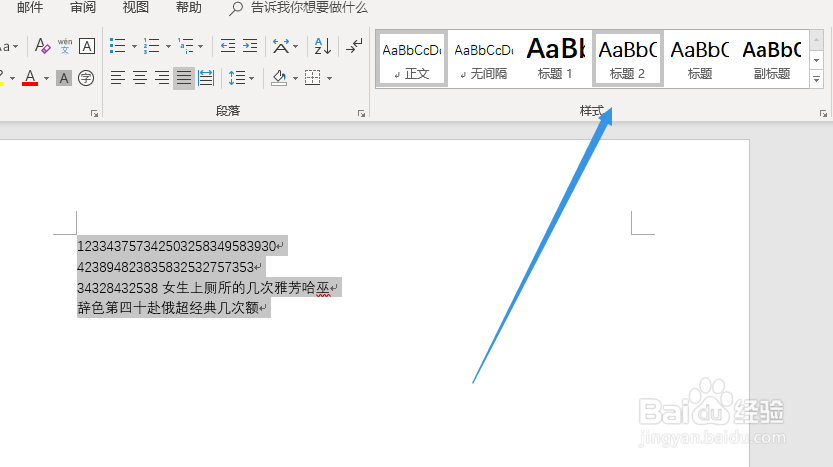Click in line 42389482383583253275735​3
The image size is (833, 467).
point(166,267)
